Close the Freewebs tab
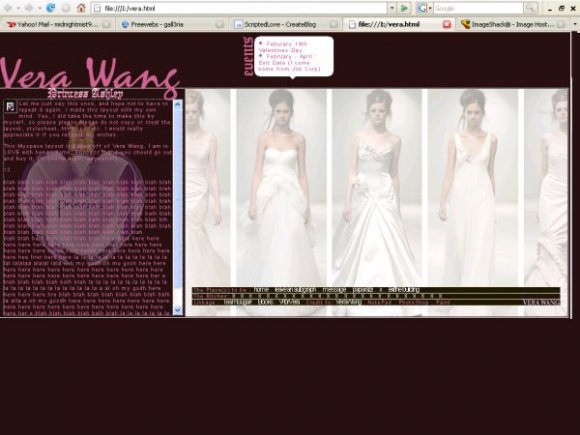Screen dimensions: 580x435 (x=220, y=24)
